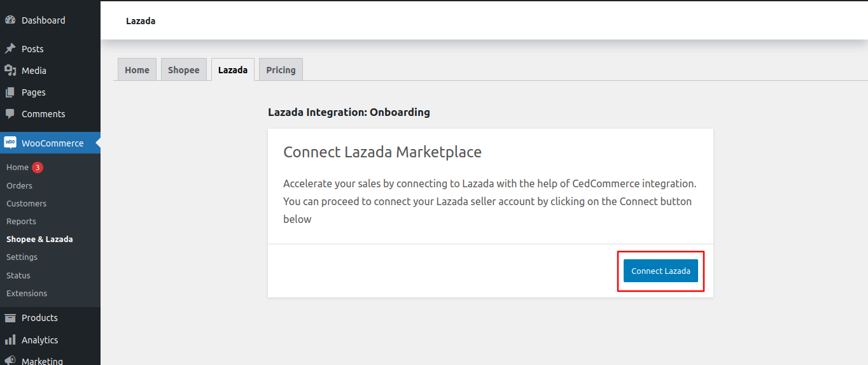Click the Dashboard gauge icon
Image resolution: width=868 pixels, height=365 pixels.
pyautogui.click(x=10, y=20)
